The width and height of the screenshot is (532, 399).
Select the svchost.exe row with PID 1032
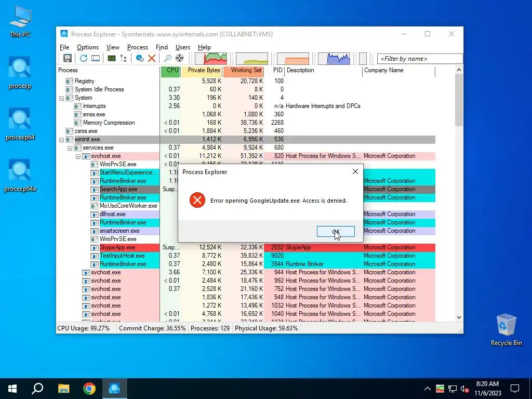tap(246, 305)
